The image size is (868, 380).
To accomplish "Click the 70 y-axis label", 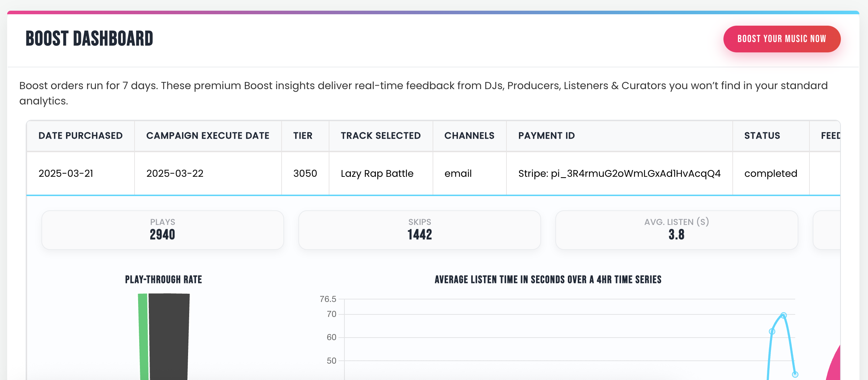I will point(332,314).
